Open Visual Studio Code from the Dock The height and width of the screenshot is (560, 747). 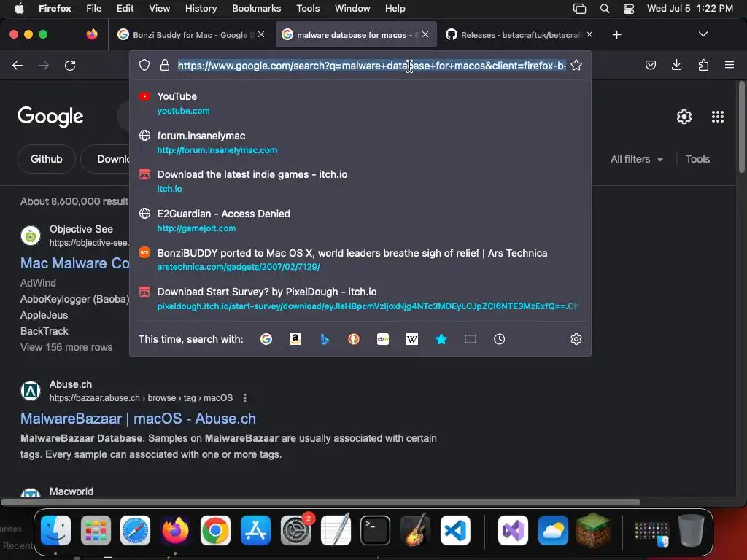(455, 530)
